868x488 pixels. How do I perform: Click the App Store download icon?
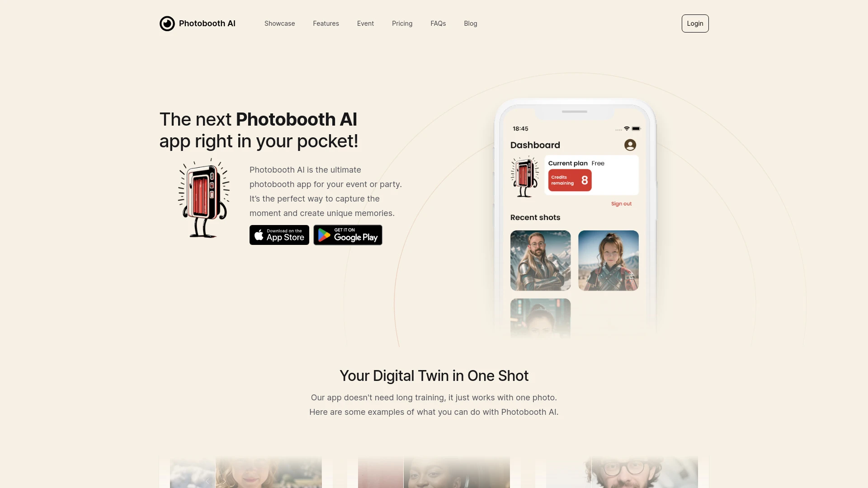[x=279, y=235]
